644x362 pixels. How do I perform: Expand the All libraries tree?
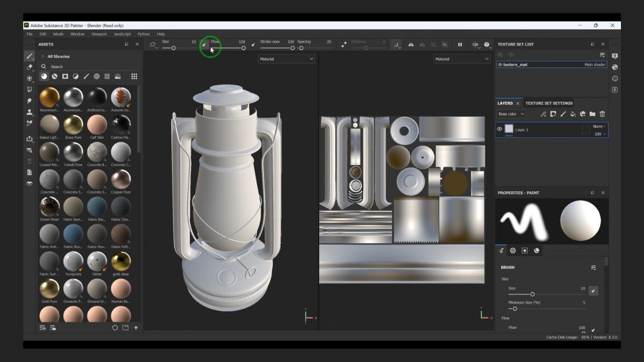pos(43,56)
